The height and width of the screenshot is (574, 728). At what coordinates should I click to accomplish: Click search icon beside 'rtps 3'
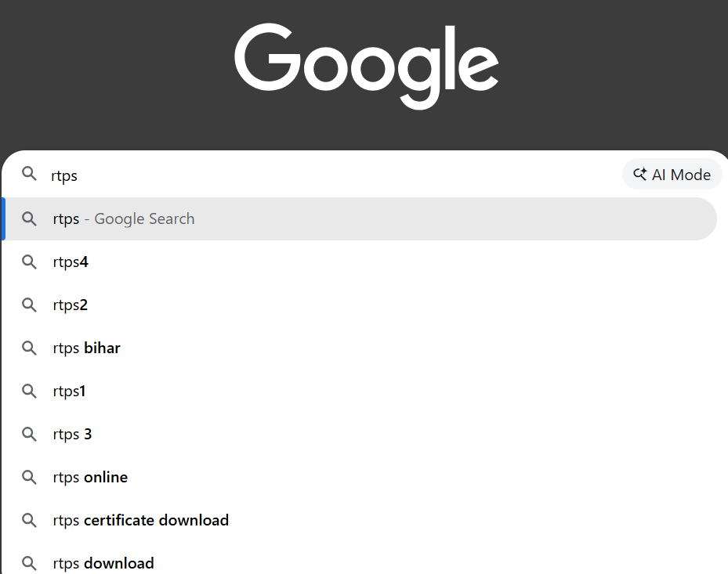29,435
